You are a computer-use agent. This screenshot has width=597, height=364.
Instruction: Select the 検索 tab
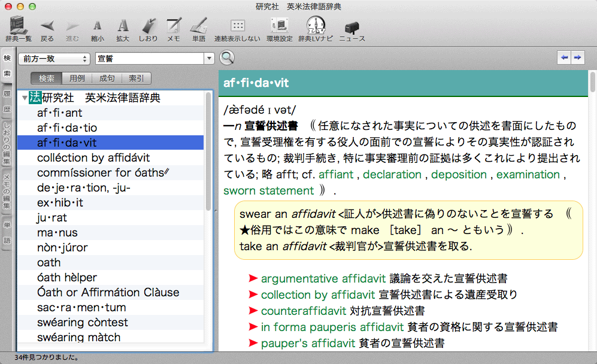click(x=47, y=78)
